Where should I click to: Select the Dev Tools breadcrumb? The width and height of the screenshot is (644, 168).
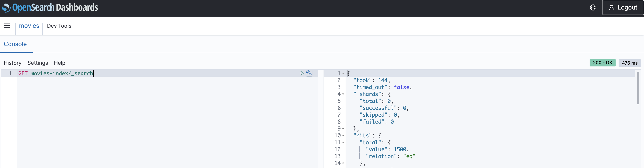tap(59, 26)
